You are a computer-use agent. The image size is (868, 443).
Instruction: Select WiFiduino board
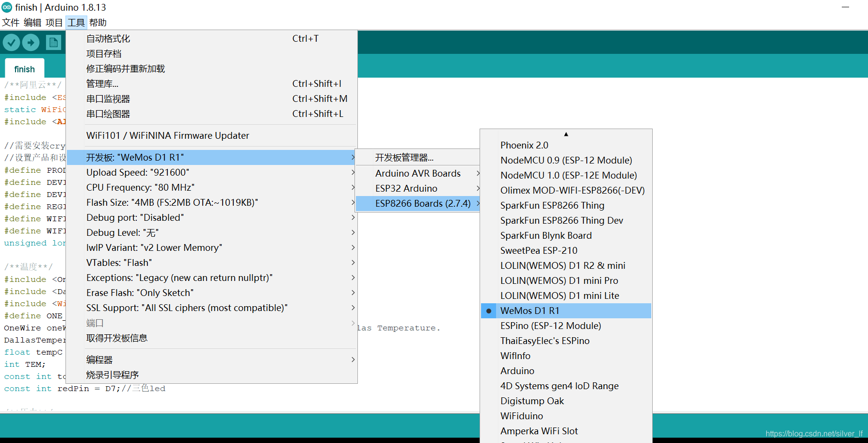click(566, 416)
